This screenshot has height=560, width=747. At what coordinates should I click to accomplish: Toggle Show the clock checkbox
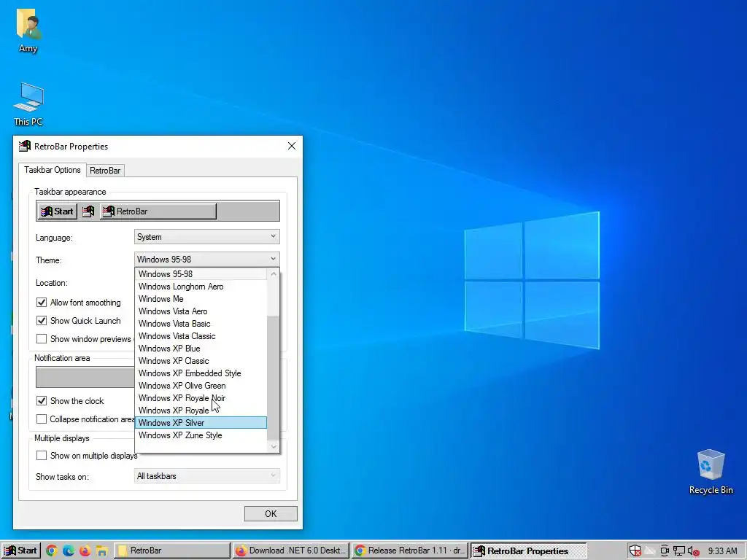[42, 401]
